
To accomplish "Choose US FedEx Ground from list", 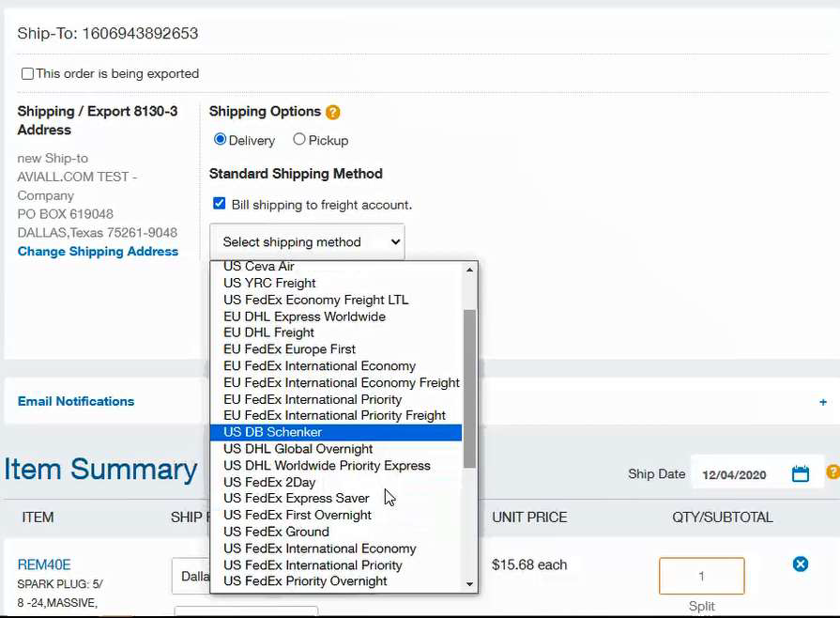I will pyautogui.click(x=276, y=532).
